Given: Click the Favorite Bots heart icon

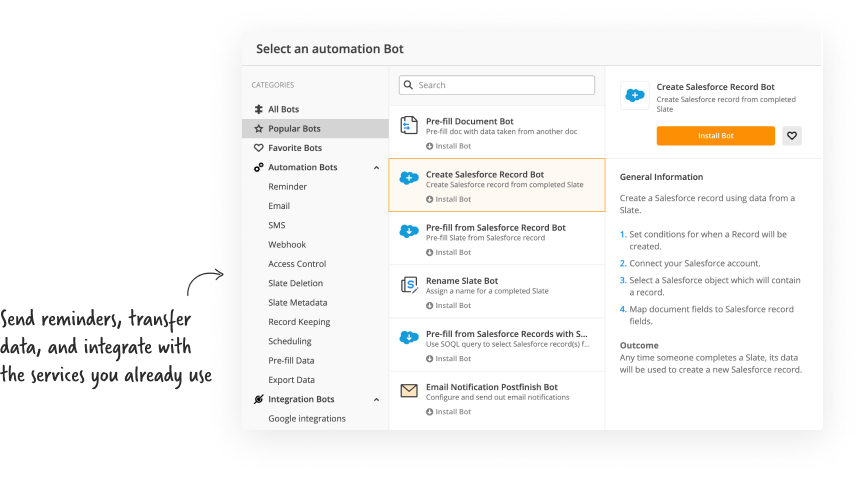Looking at the screenshot, I should point(258,148).
